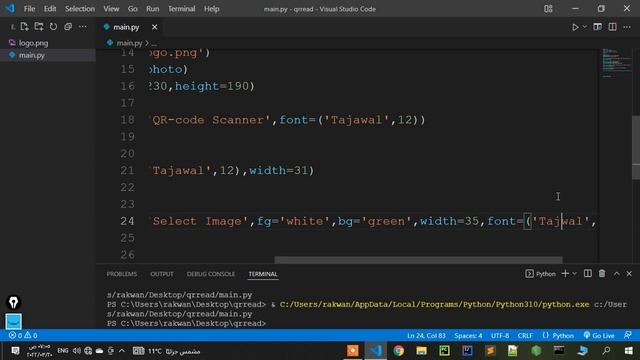Split the terminal panel

pyautogui.click(x=588, y=273)
